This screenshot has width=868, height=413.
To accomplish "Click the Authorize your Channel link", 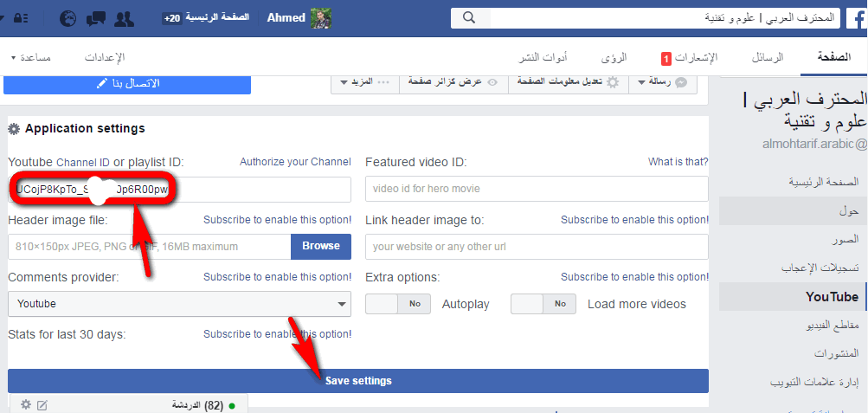I will coord(295,162).
